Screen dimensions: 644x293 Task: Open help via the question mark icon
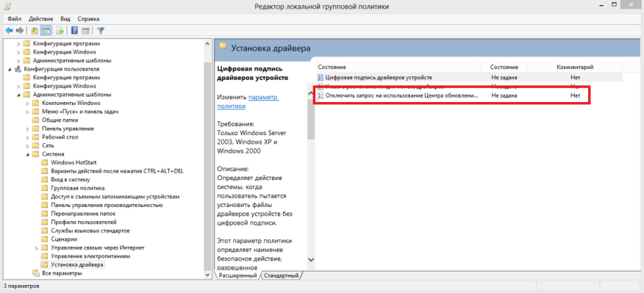tap(75, 31)
